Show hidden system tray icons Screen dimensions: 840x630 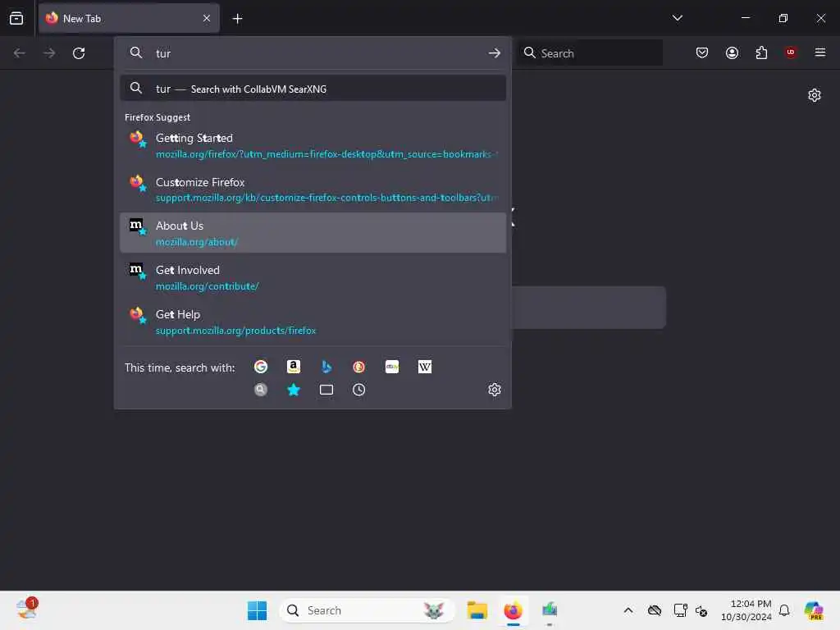(628, 610)
